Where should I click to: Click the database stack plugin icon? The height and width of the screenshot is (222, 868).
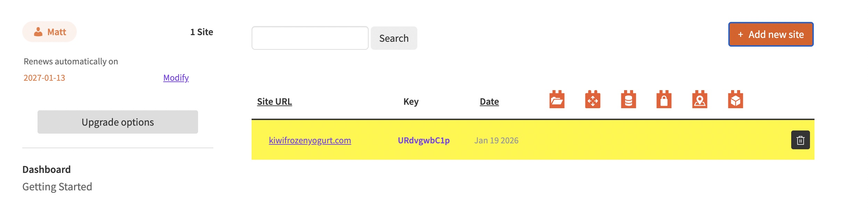(628, 100)
